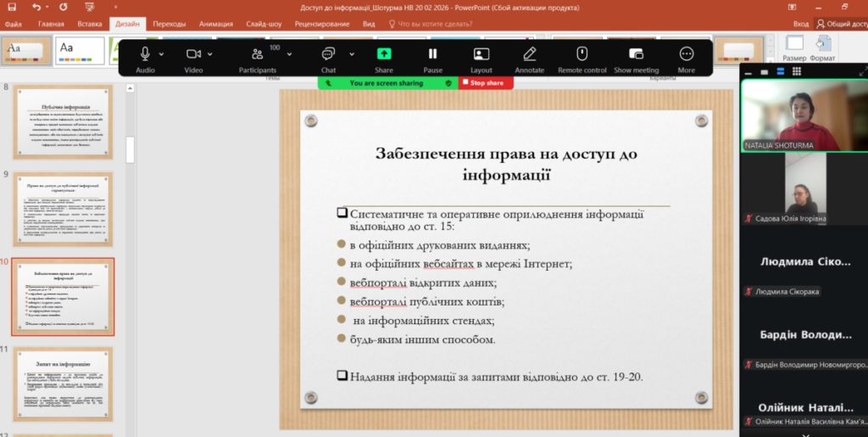
Task: Switch to the Переходы ribbon tab
Action: tap(169, 24)
